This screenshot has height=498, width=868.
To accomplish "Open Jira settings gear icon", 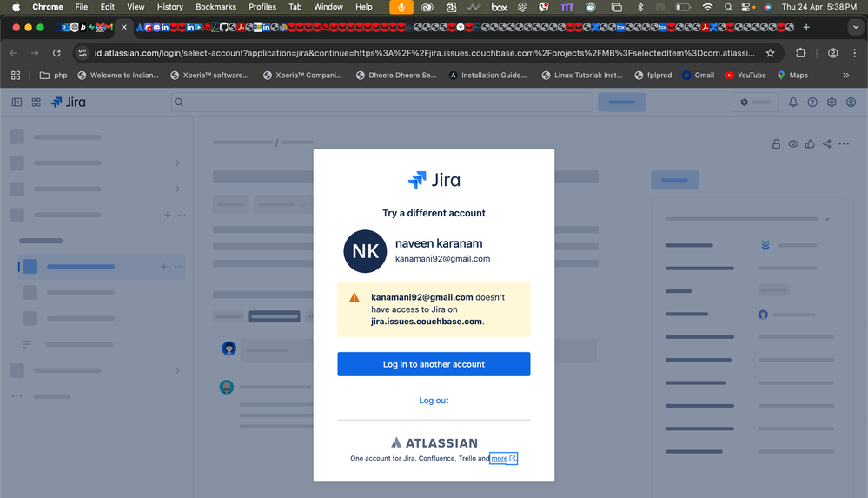I will coord(832,102).
